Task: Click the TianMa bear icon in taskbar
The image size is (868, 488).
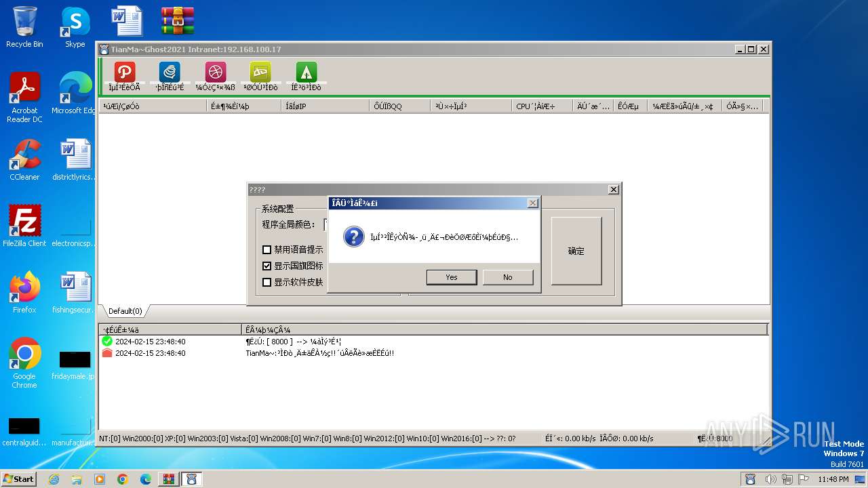Action: point(192,479)
